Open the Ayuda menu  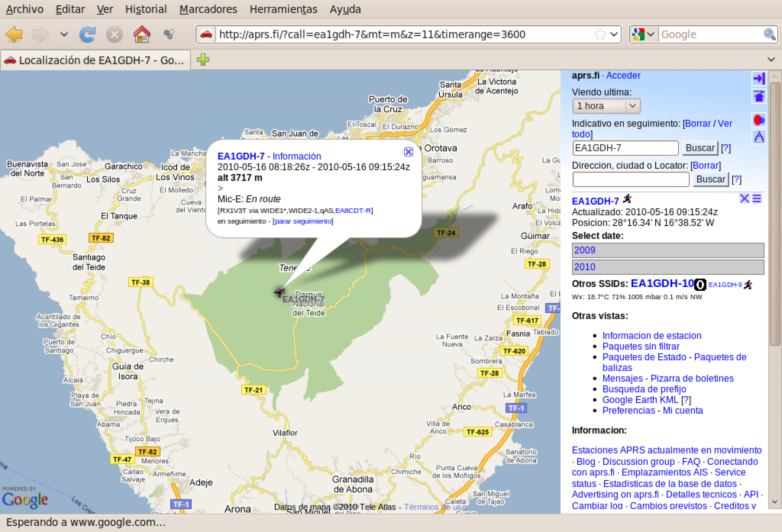coord(345,9)
